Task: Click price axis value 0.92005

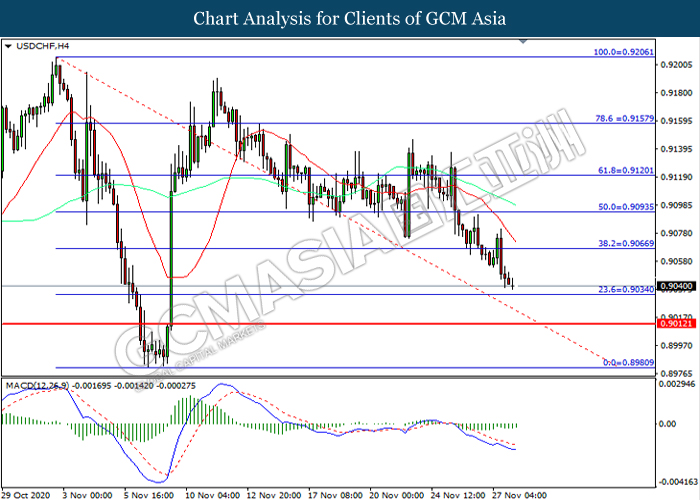Action: click(676, 65)
